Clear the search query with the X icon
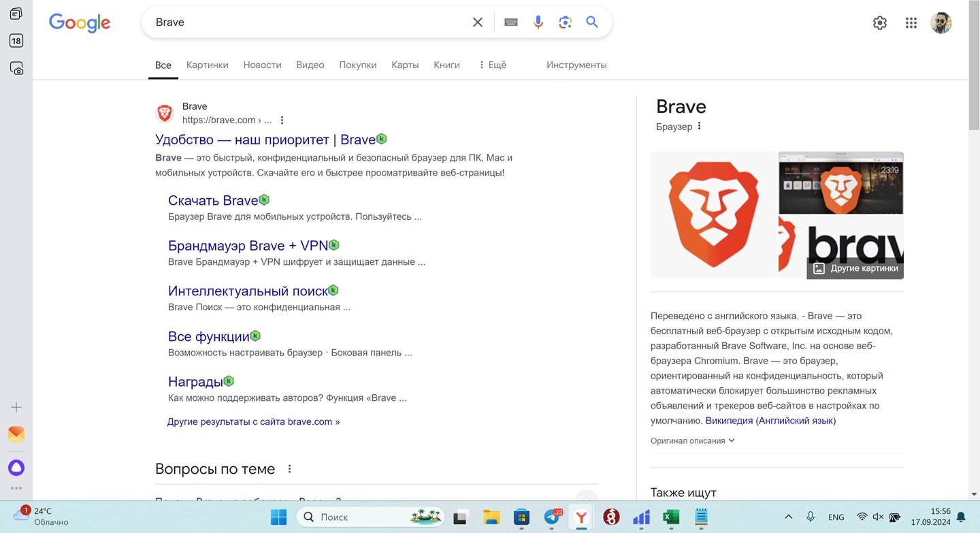980x533 pixels. 478,22
